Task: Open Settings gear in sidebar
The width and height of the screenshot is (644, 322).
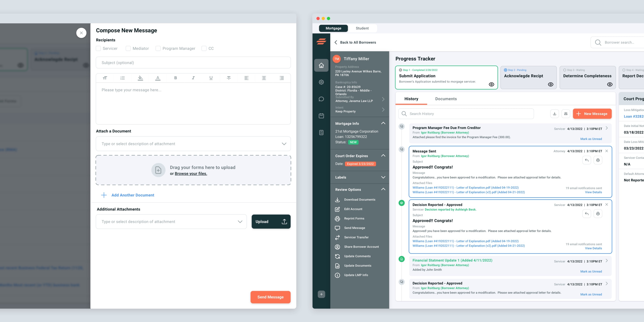Action: tap(321, 82)
